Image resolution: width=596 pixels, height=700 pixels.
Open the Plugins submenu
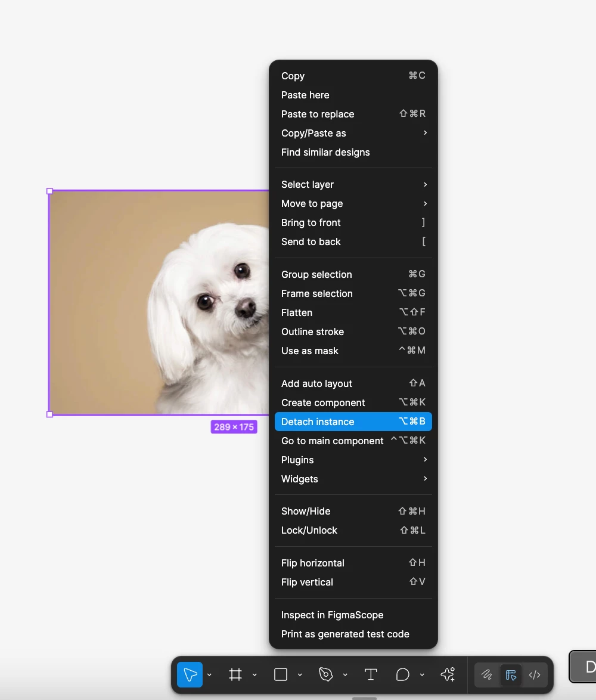point(353,460)
